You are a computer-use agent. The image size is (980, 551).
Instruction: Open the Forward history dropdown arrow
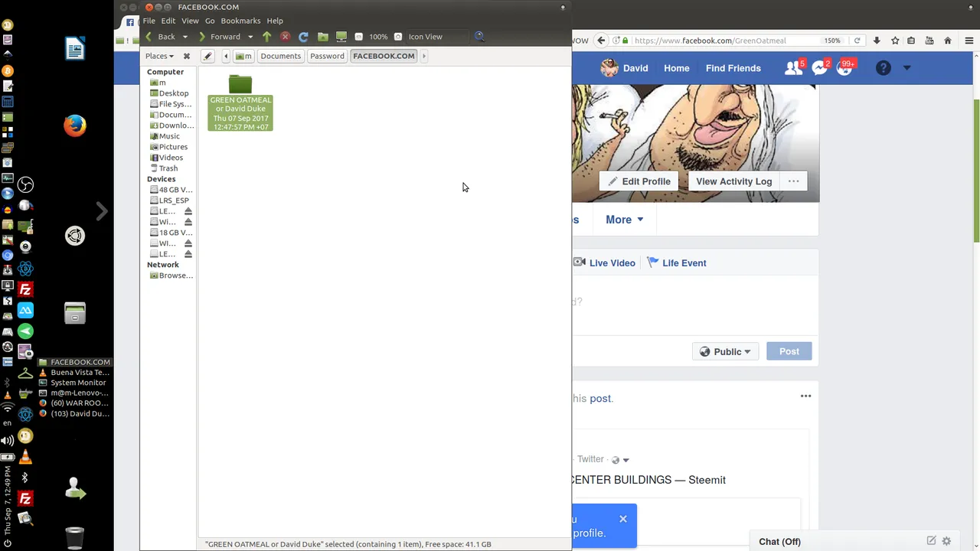tap(250, 37)
